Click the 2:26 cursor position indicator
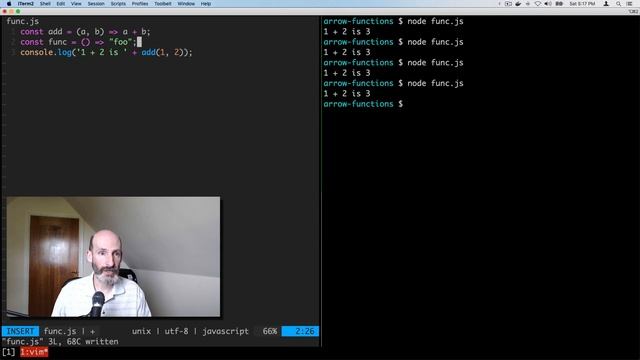640x360 pixels. [300, 331]
